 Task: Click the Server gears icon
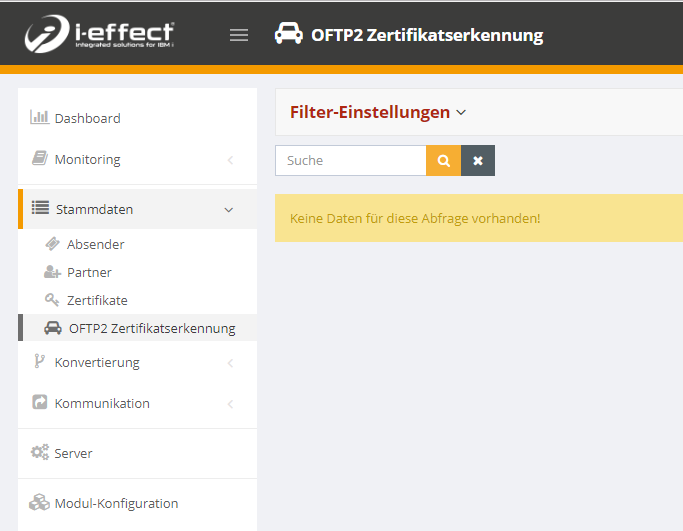click(40, 453)
